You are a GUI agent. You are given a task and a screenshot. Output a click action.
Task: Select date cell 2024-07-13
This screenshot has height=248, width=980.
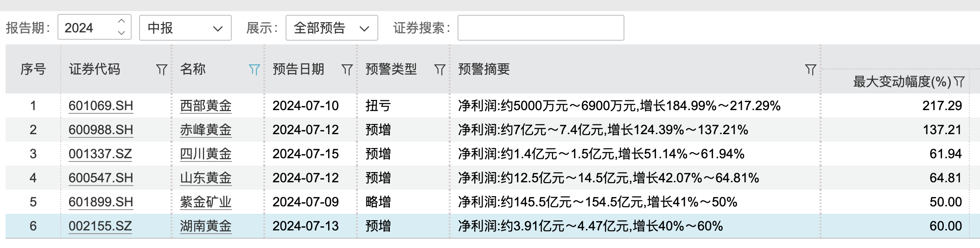click(305, 226)
